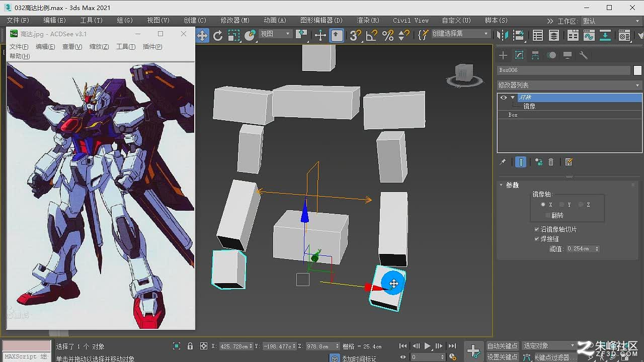Open the 选定对象 key filter dropdown
This screenshot has height=362, width=644.
549,346
